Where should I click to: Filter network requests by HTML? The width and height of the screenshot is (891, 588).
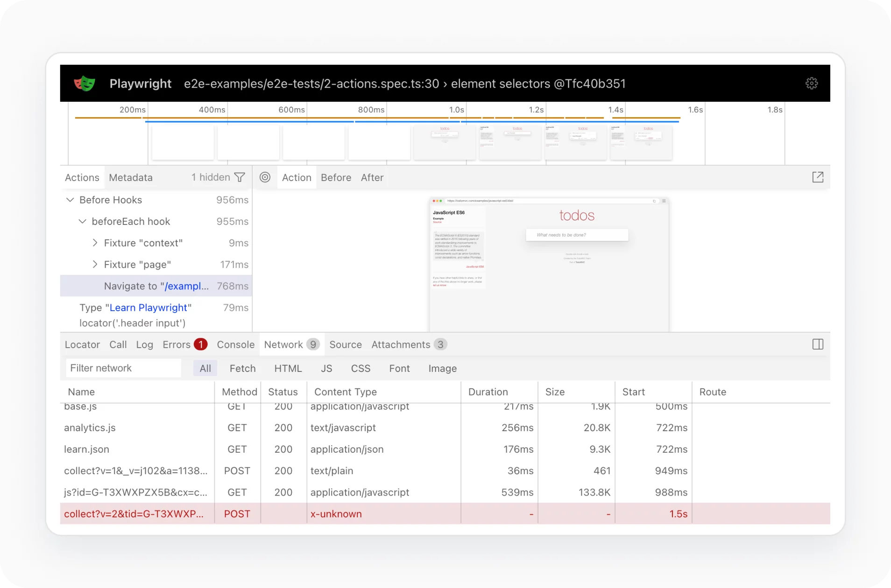(x=288, y=368)
